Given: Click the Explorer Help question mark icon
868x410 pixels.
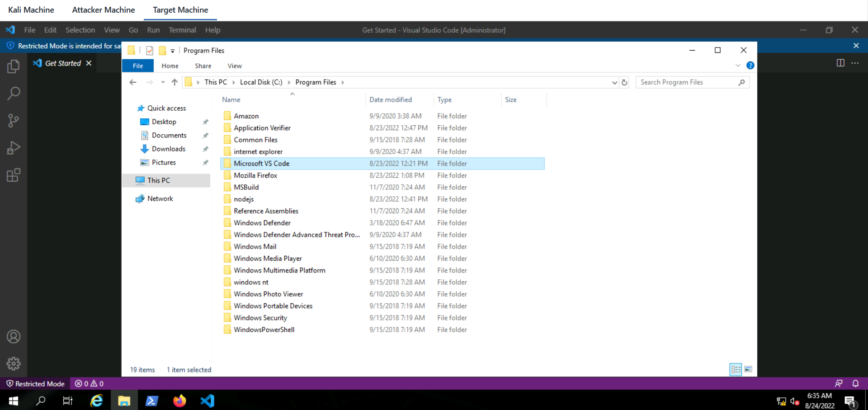Looking at the screenshot, I should pos(750,66).
